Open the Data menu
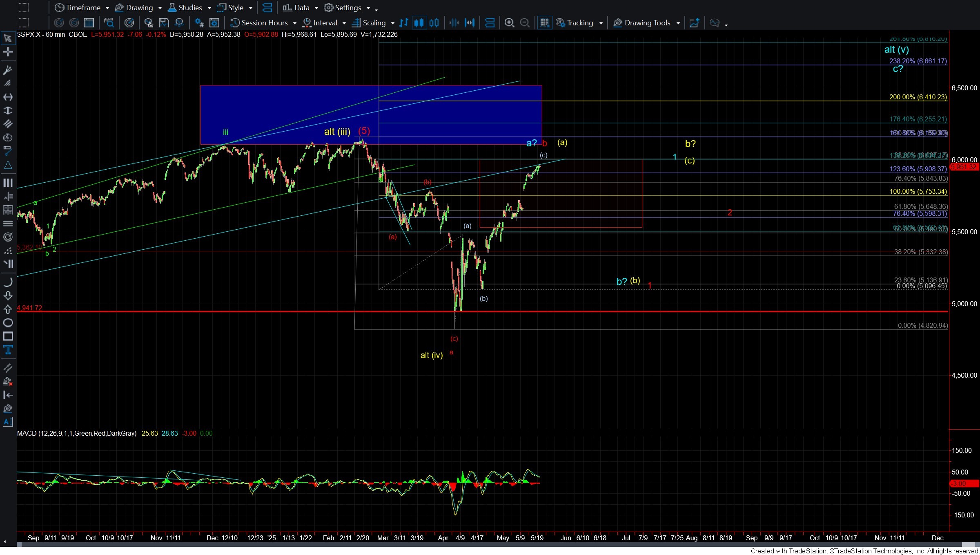 [x=296, y=8]
